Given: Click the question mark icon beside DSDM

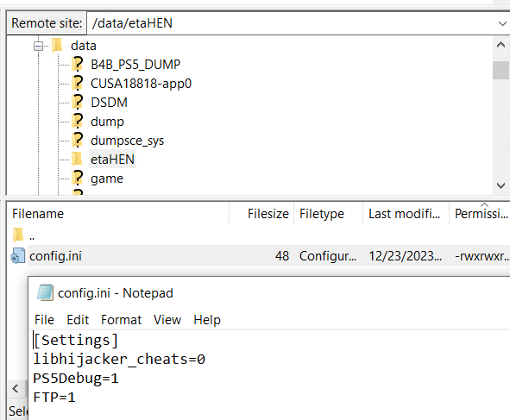Looking at the screenshot, I should coord(78,102).
